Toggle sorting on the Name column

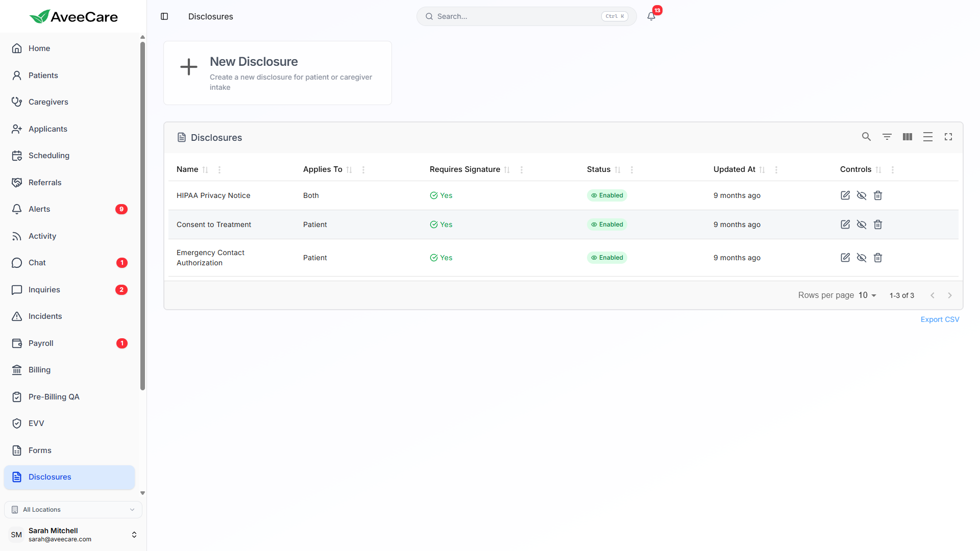206,169
